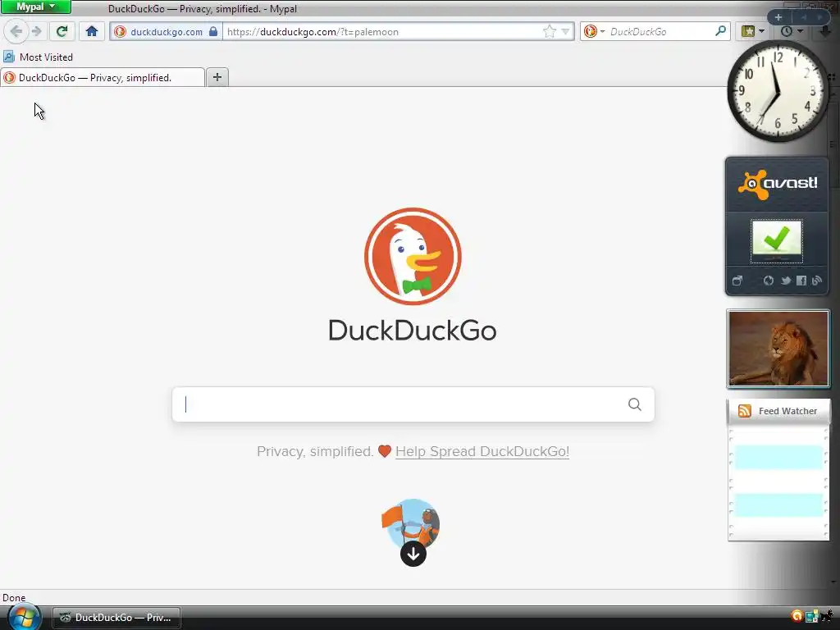Click the orange tray icon in taskbar

tap(797, 616)
